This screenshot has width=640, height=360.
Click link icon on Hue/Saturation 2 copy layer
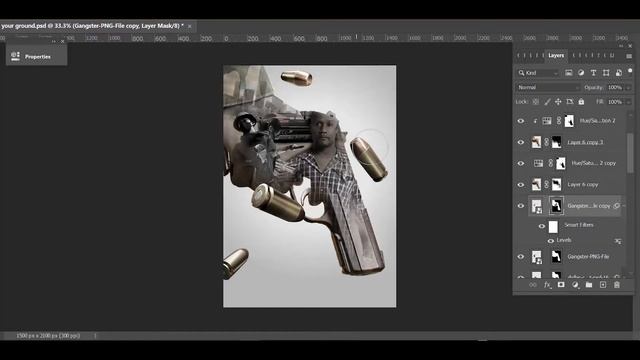pyautogui.click(x=551, y=163)
